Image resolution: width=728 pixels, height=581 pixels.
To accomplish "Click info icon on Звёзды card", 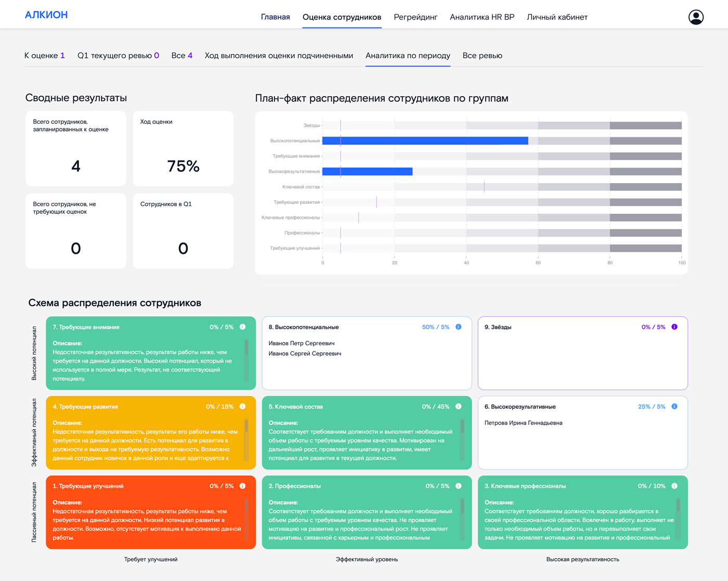I will 674,327.
